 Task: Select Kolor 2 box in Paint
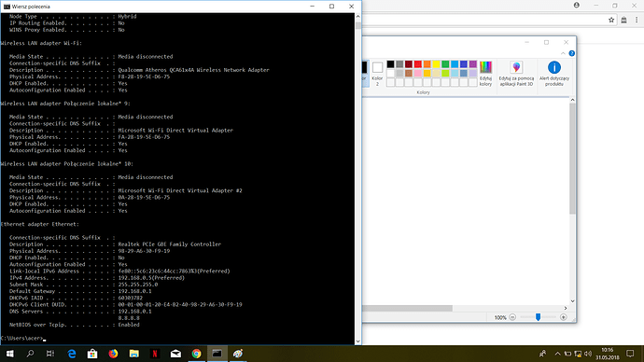(377, 74)
